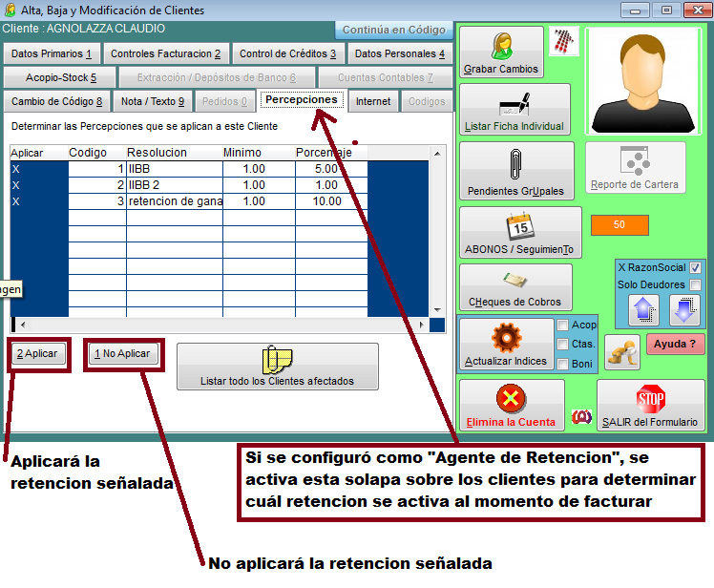Viewport: 714px width, 588px height.
Task: Click the blue down arrow button
Action: click(x=684, y=310)
